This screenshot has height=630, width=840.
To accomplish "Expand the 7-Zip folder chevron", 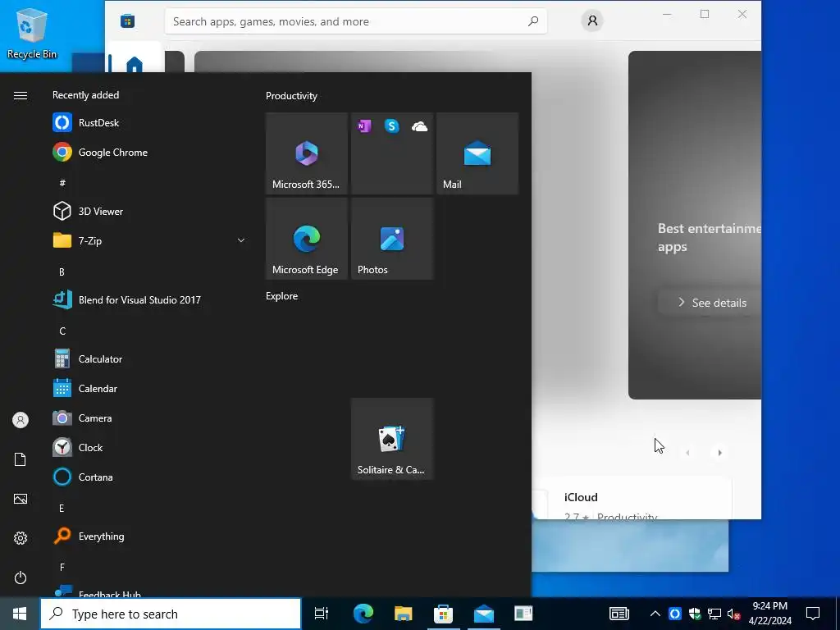I will pyautogui.click(x=241, y=240).
